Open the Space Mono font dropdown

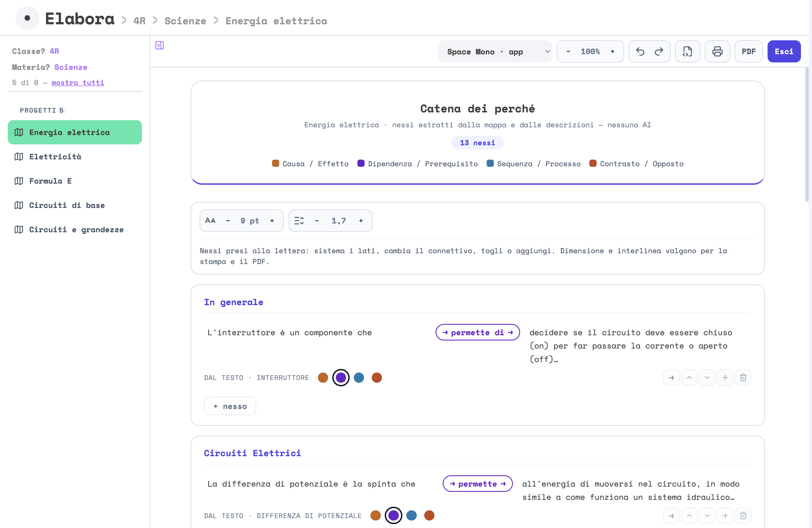[x=495, y=52]
